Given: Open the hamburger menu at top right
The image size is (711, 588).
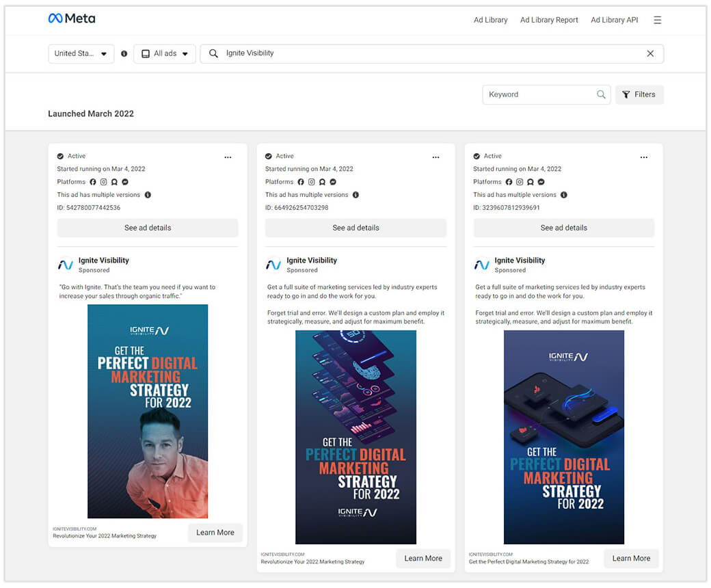Looking at the screenshot, I should pyautogui.click(x=657, y=20).
